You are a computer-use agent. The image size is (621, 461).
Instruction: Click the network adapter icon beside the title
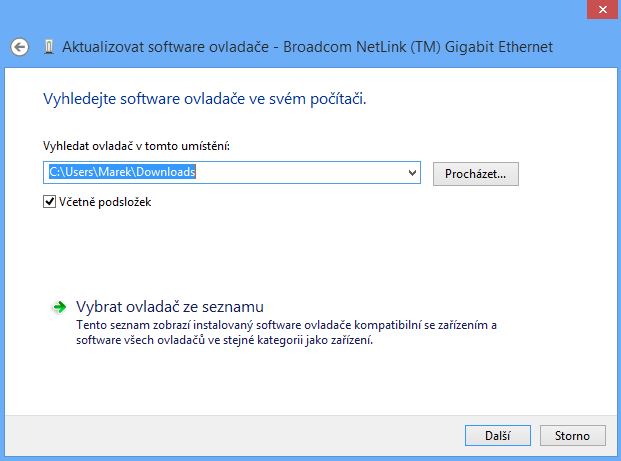[x=49, y=48]
